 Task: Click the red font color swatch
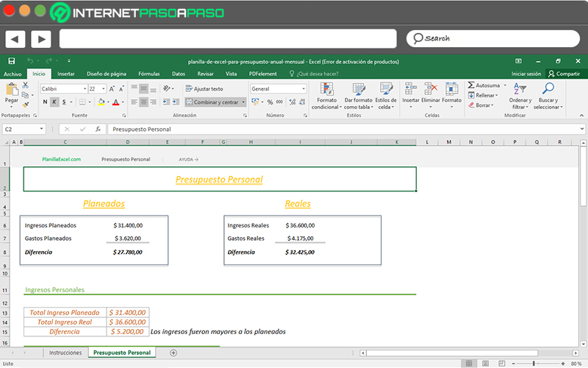coord(116,102)
